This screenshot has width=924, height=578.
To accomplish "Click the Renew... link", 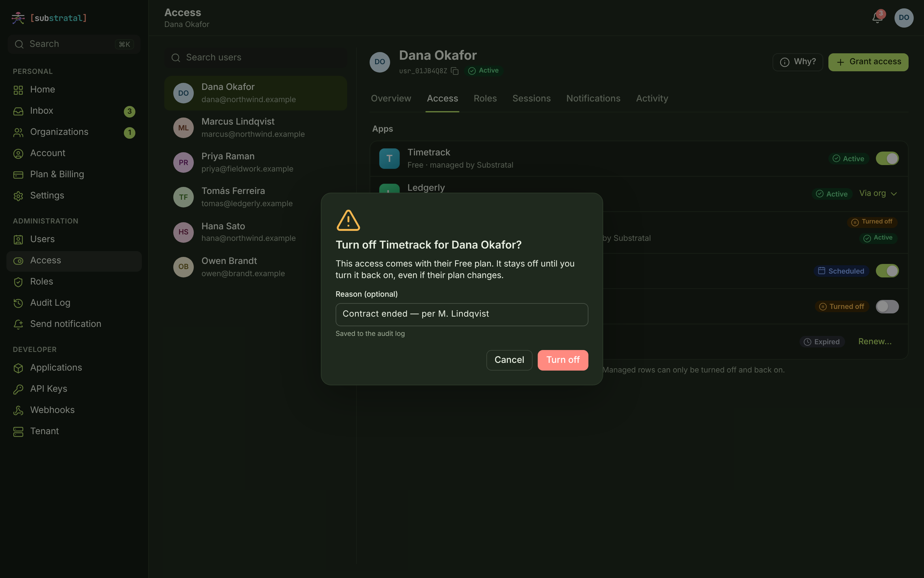I will 875,342.
